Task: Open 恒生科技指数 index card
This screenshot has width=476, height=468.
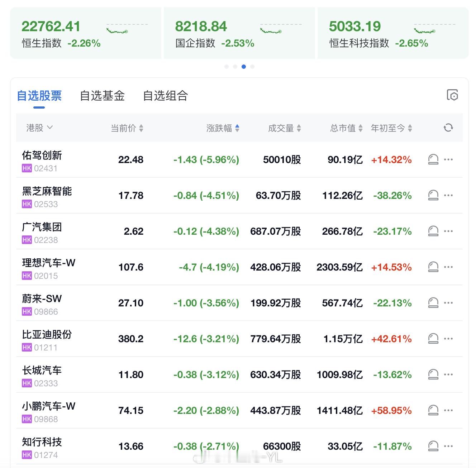Action: 393,33
